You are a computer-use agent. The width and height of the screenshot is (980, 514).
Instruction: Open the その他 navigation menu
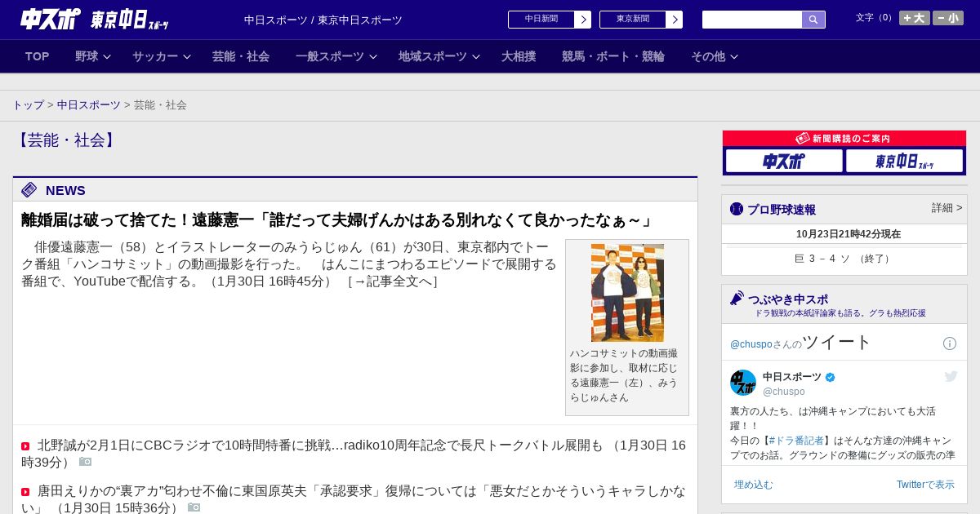708,56
